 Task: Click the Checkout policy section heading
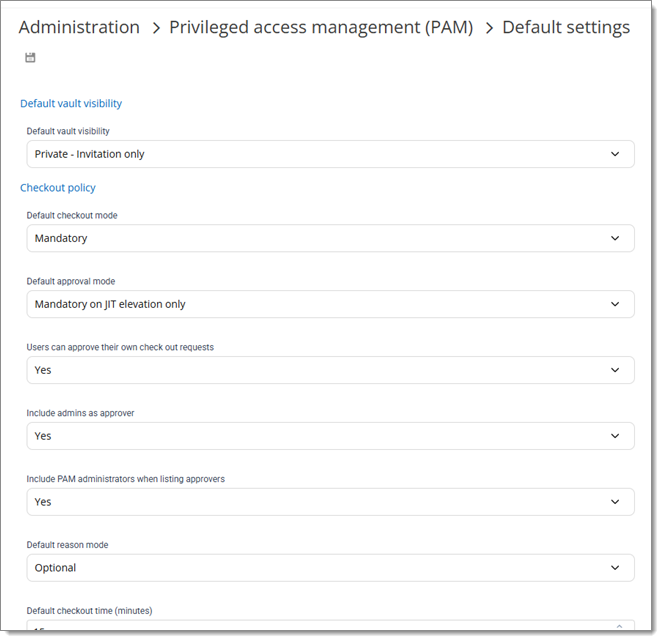[x=58, y=187]
